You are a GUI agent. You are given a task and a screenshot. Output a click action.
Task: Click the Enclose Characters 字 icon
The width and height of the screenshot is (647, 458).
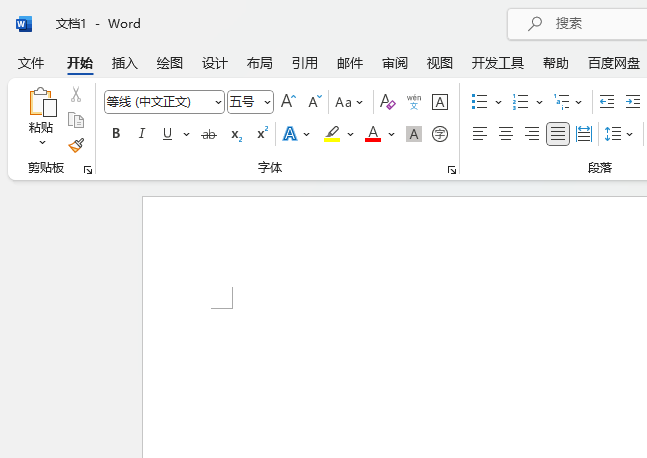440,134
